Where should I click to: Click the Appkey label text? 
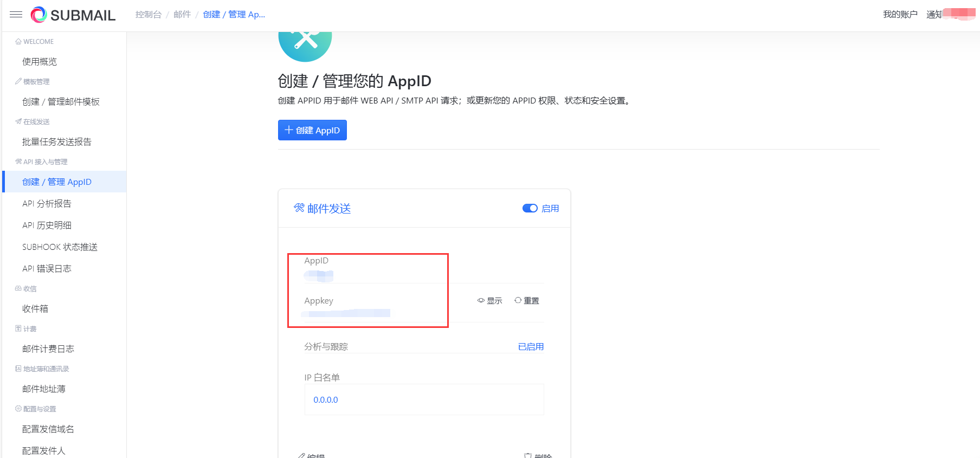pos(319,301)
